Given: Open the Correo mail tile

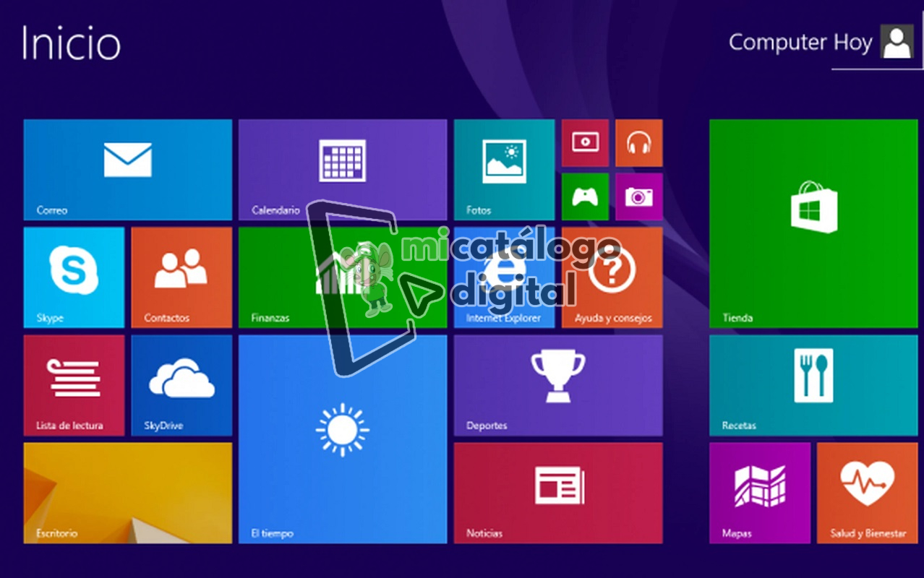Looking at the screenshot, I should (x=128, y=170).
